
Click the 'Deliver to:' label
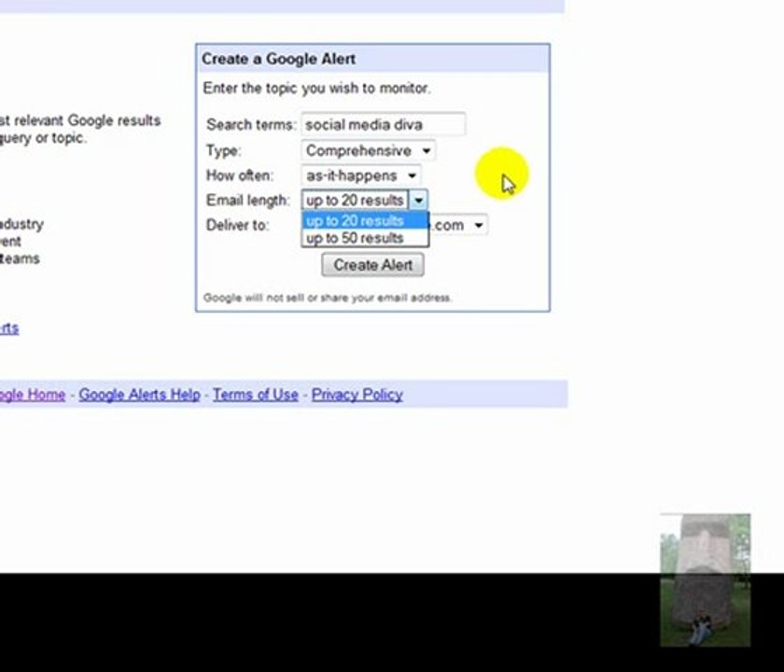point(237,225)
